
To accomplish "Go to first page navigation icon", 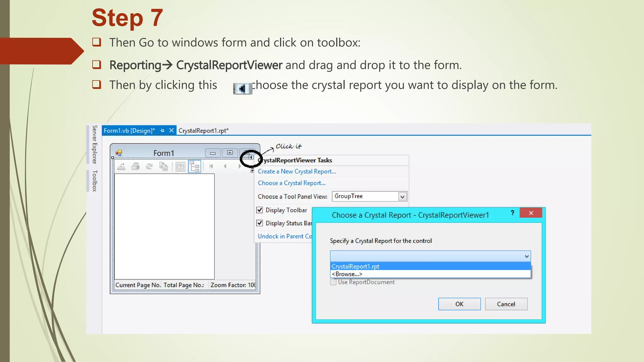I will click(211, 166).
